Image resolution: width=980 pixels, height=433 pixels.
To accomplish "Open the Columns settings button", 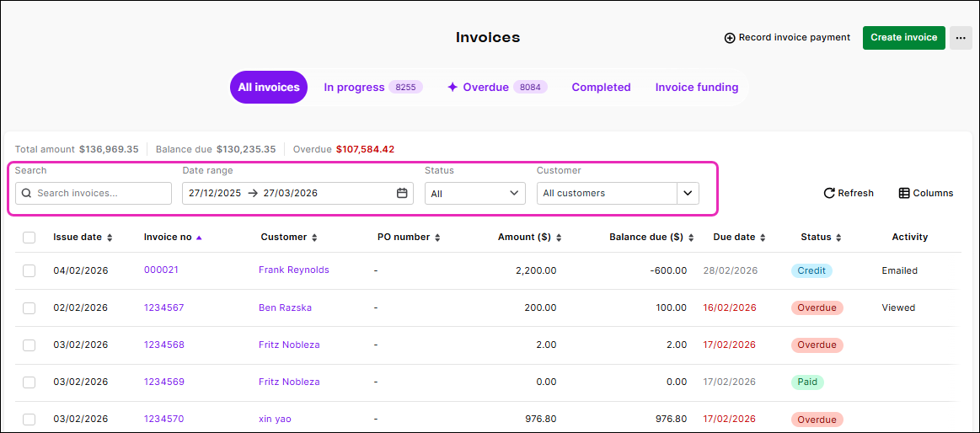I will (926, 193).
